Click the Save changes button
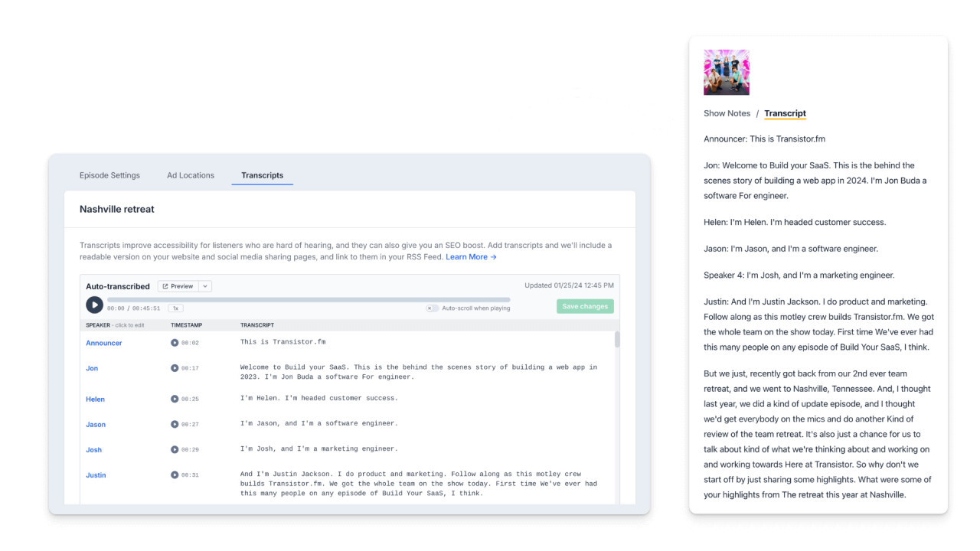Screen dimensions: 980x551 tap(585, 306)
